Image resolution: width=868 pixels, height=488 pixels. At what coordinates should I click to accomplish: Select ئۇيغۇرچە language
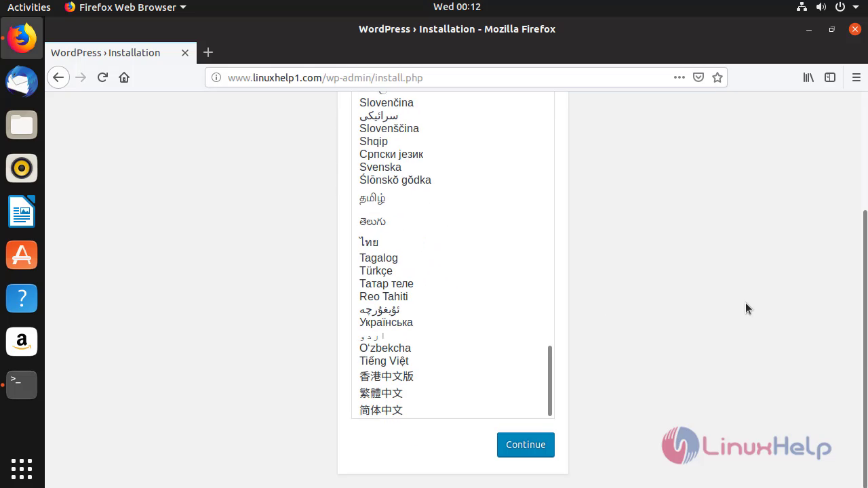[379, 309]
